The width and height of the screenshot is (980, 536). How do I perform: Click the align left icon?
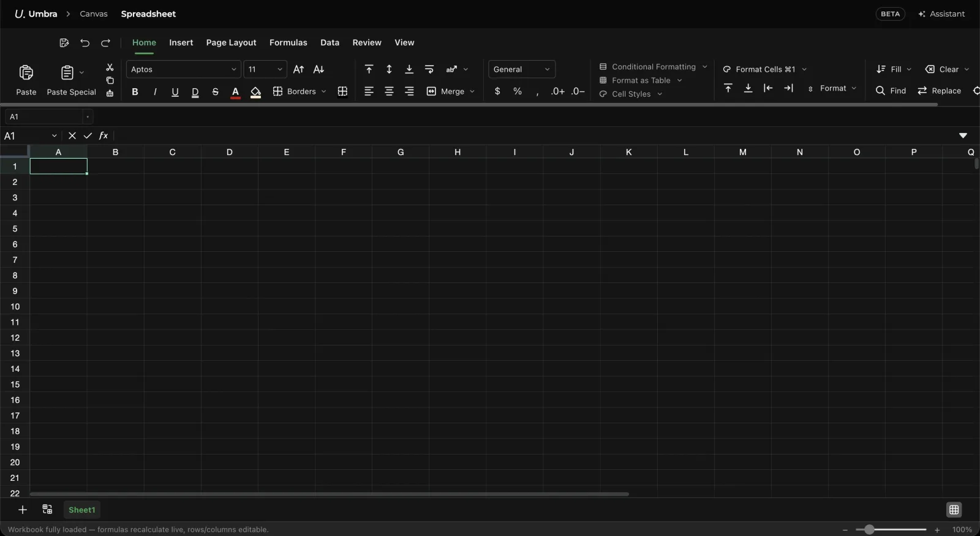tap(369, 91)
